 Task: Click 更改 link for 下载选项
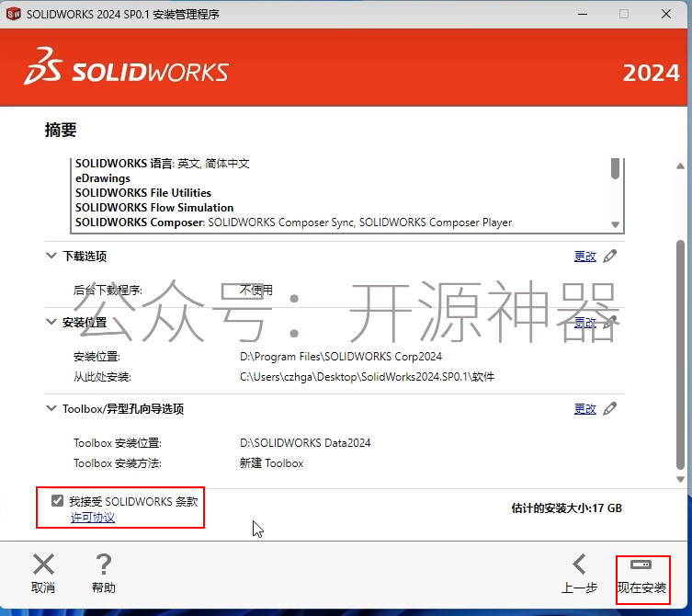coord(584,257)
